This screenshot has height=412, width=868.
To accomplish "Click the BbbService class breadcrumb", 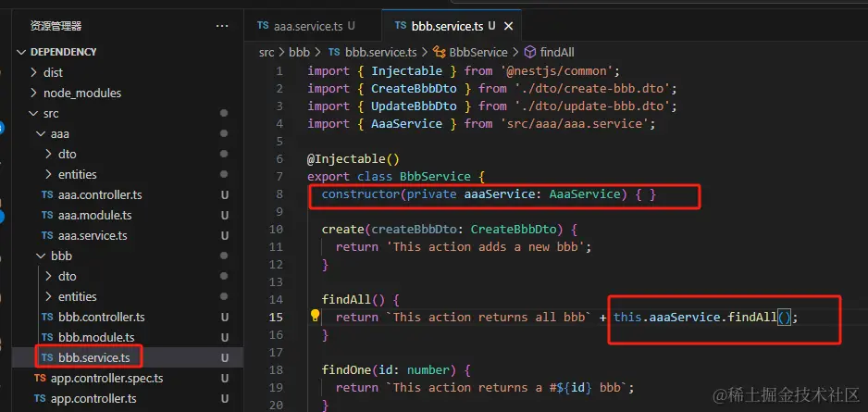I will click(478, 53).
